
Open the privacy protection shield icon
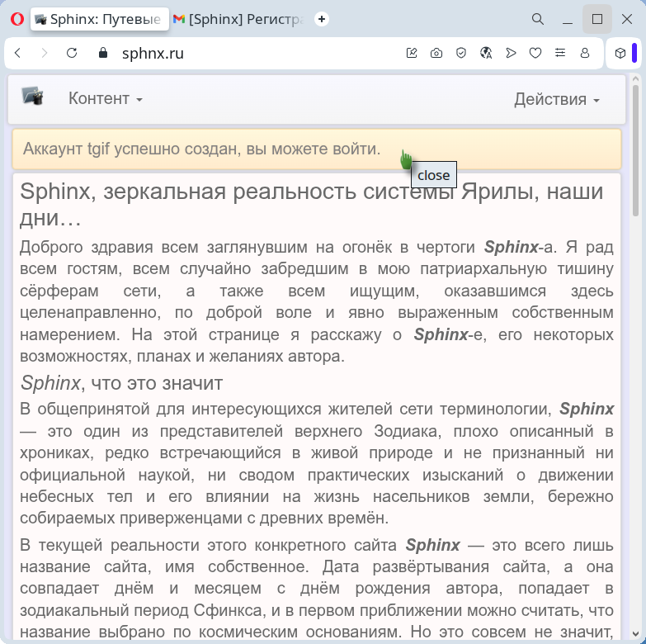coord(461,53)
